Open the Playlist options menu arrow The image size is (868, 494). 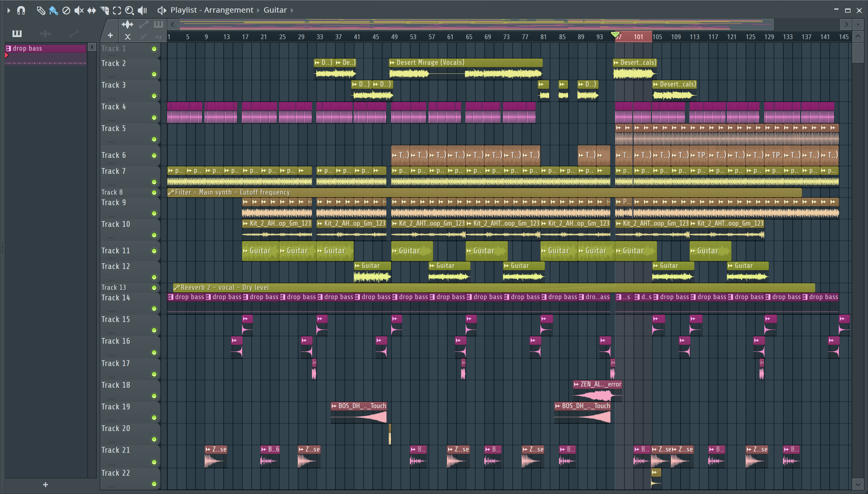[x=9, y=11]
